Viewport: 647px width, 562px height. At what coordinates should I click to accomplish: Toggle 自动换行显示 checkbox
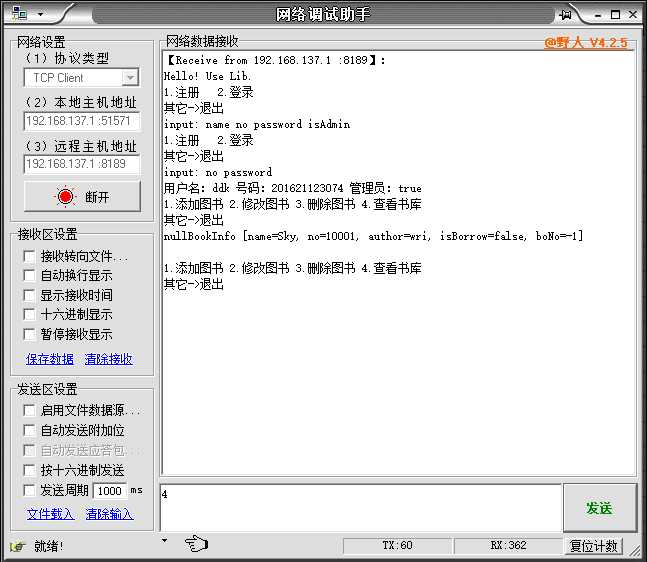(29, 276)
